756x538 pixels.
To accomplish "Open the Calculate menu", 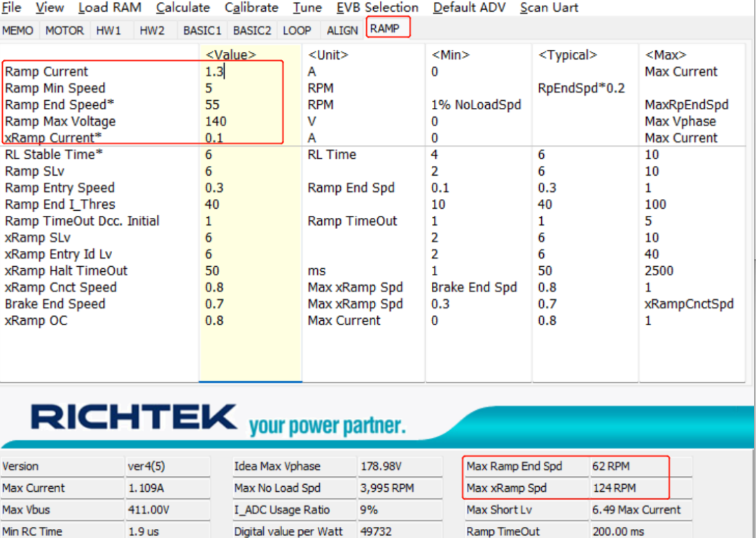I will click(x=183, y=8).
